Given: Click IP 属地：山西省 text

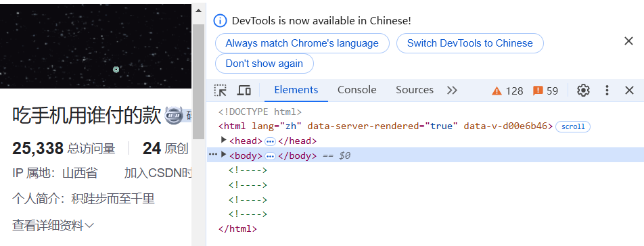Looking at the screenshot, I should point(55,174).
